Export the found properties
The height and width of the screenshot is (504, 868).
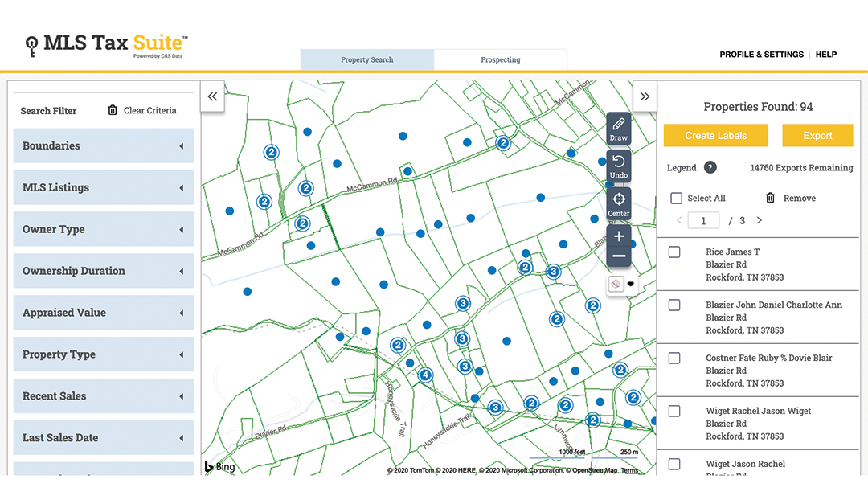click(817, 136)
